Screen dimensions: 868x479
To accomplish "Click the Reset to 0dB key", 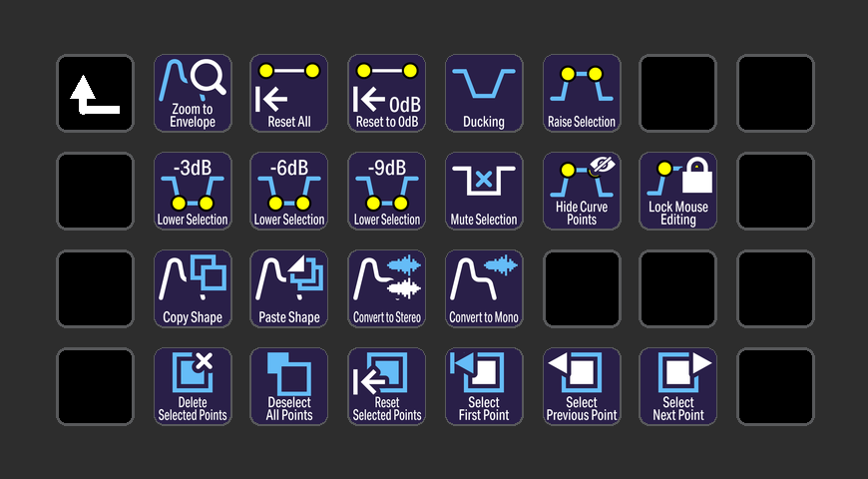I will tap(387, 93).
